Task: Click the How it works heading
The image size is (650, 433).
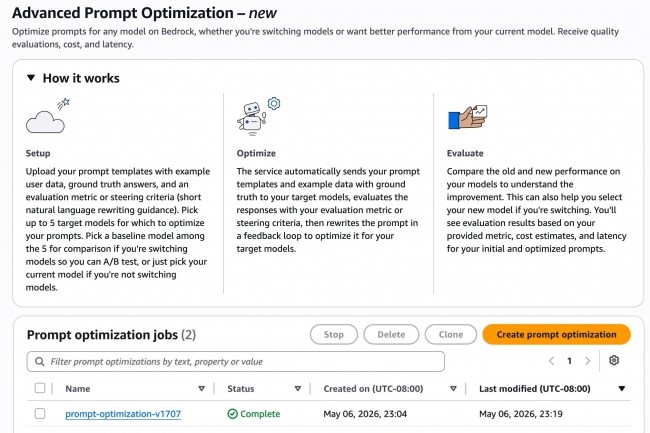Action: [x=81, y=78]
